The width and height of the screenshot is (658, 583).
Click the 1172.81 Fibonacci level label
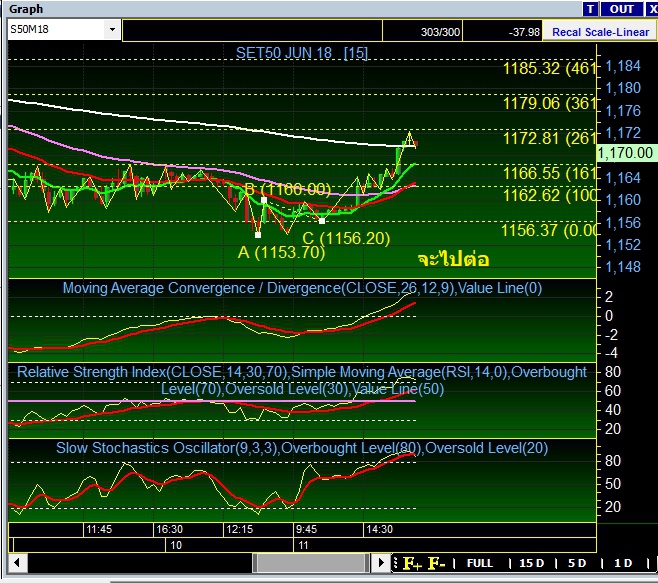(x=549, y=138)
